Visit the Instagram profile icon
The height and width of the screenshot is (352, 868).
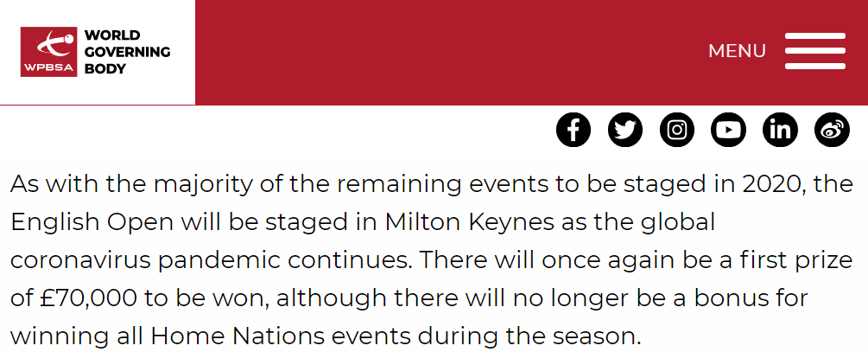676,130
